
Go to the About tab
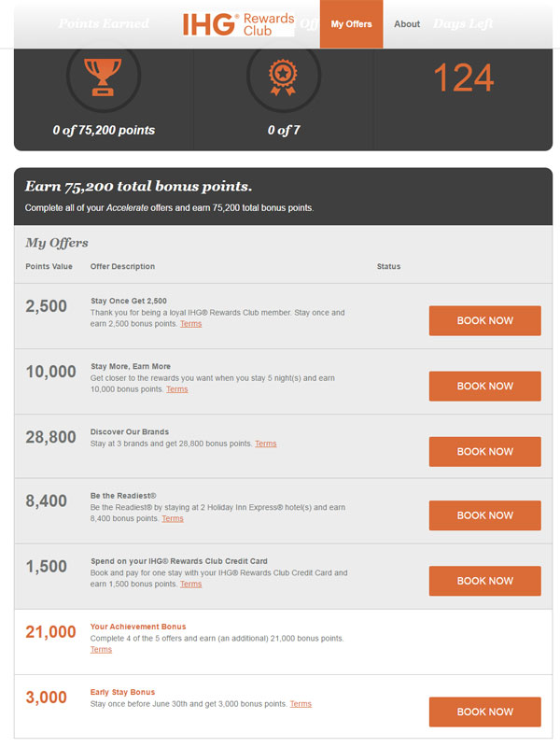[407, 24]
